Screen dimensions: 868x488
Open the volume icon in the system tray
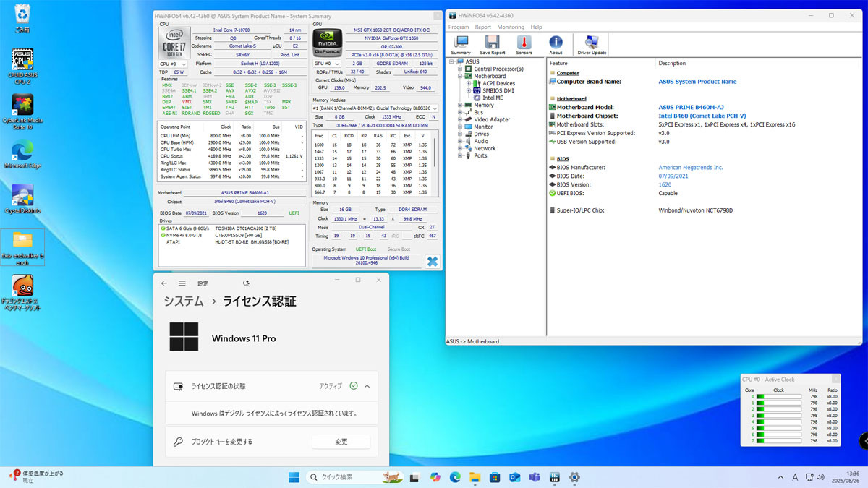tap(820, 477)
